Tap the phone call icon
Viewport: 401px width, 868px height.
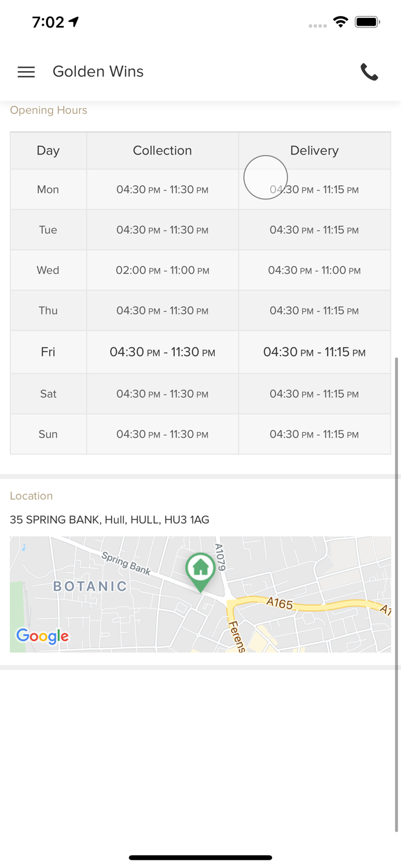pyautogui.click(x=369, y=72)
